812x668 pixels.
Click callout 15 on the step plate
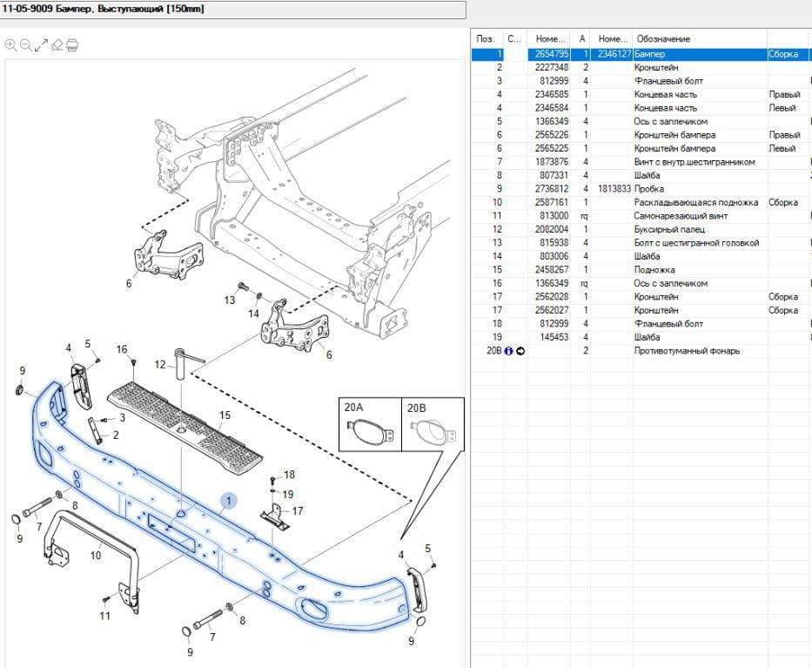point(225,415)
